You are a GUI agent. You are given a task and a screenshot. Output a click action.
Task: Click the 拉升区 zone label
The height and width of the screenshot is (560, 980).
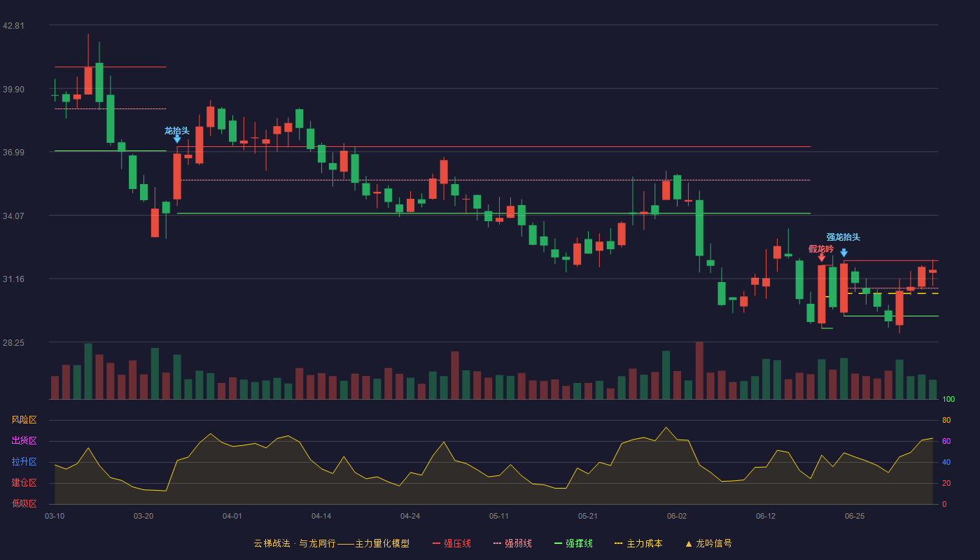tap(24, 462)
